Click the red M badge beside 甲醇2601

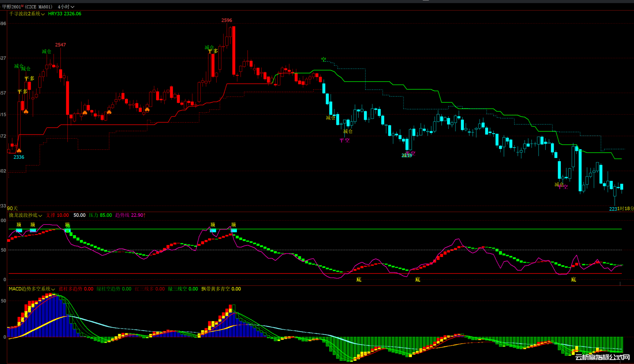(x=22, y=6)
